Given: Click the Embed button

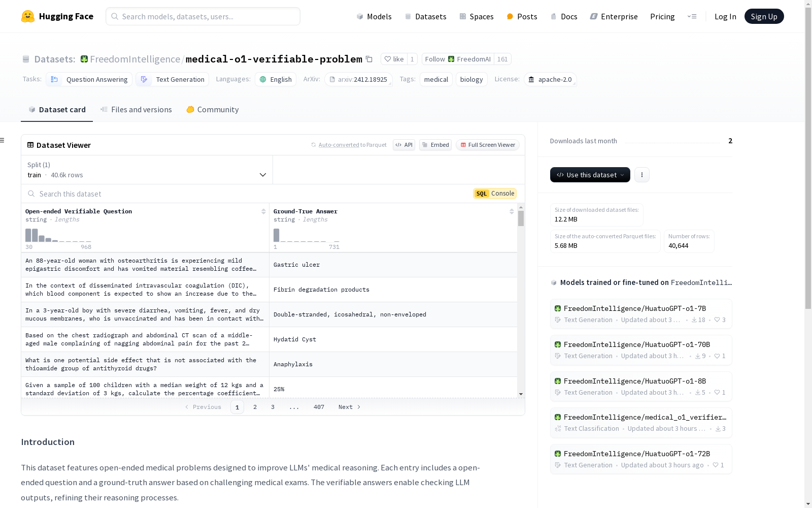Looking at the screenshot, I should coord(435,145).
